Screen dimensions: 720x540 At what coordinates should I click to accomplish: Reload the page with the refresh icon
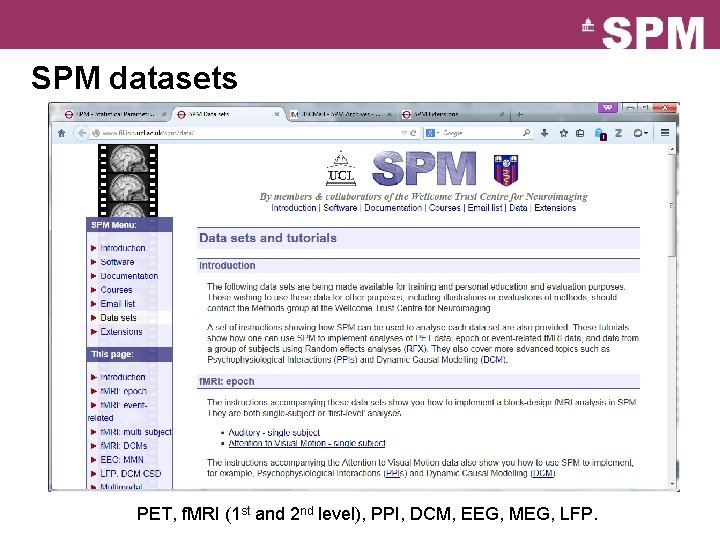tap(413, 133)
